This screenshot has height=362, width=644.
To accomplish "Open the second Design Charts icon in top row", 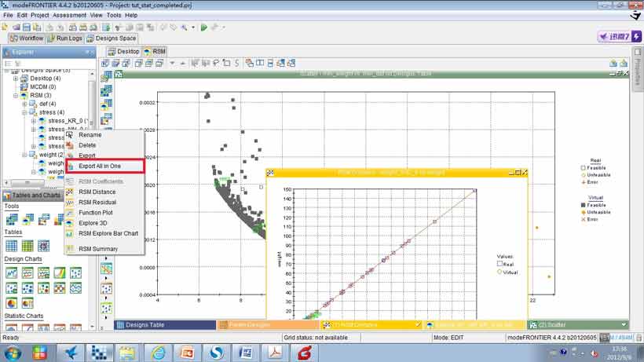I will [27, 272].
